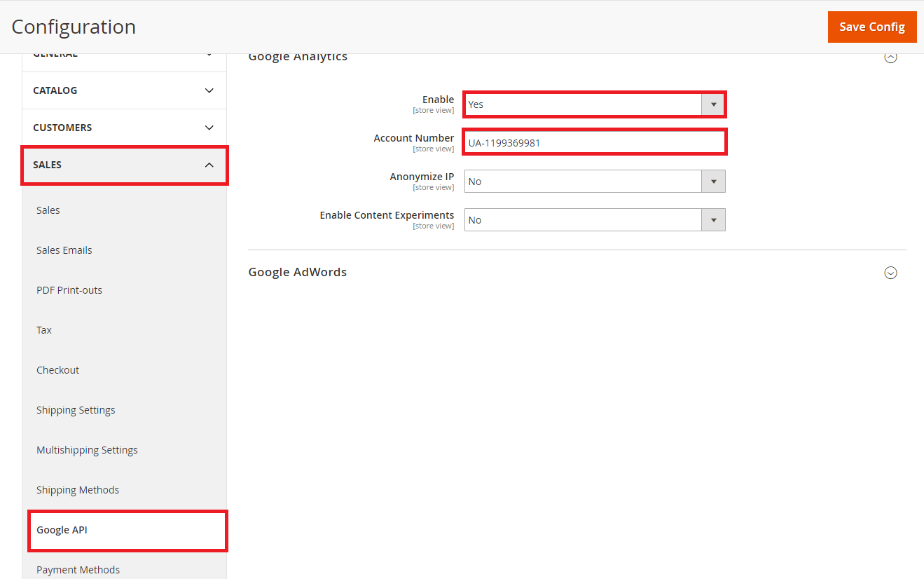Click the Account Number label
Viewport: 924px width, 579px height.
(414, 138)
